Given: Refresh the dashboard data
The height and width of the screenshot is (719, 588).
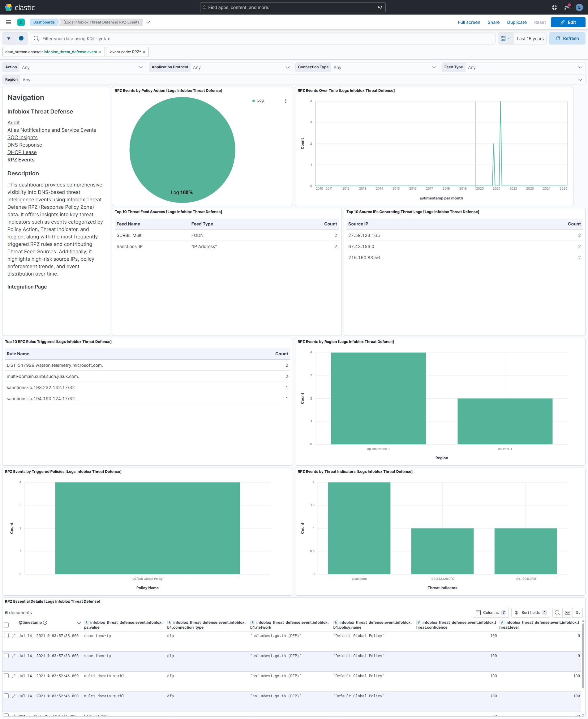Looking at the screenshot, I should 567,38.
